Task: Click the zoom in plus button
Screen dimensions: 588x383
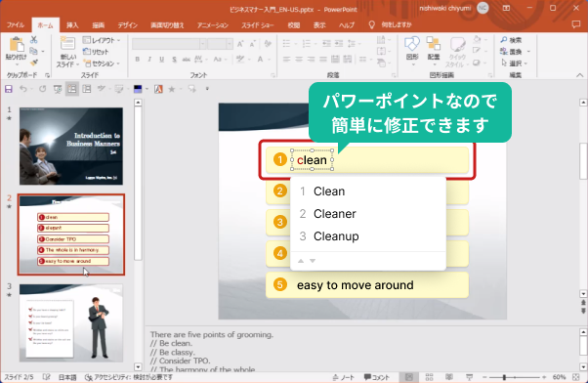Action: tap(544, 377)
